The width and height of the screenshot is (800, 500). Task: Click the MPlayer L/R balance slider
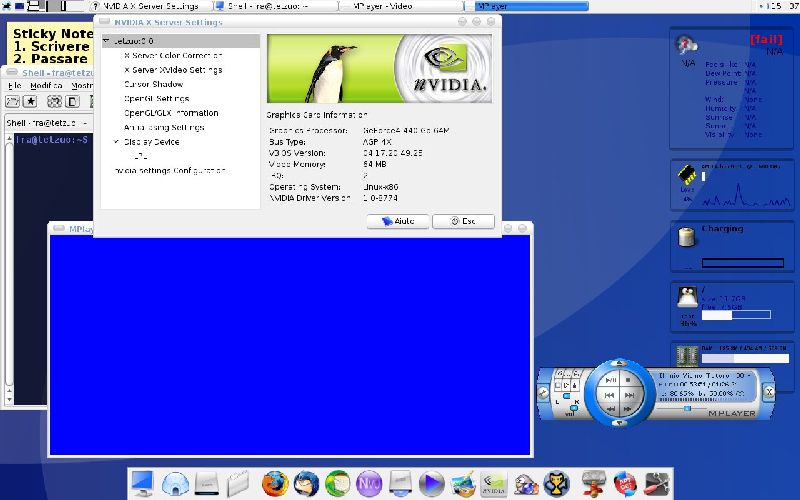566,396
